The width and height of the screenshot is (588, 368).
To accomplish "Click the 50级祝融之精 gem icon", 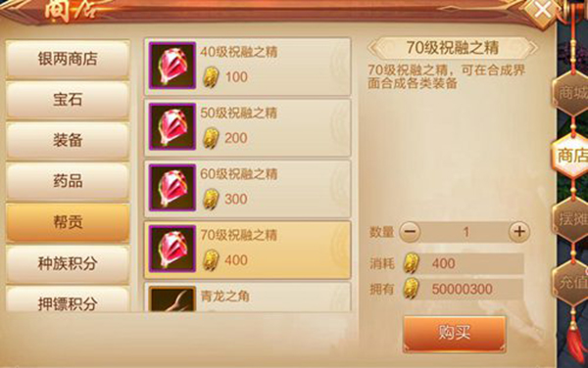I will (172, 126).
